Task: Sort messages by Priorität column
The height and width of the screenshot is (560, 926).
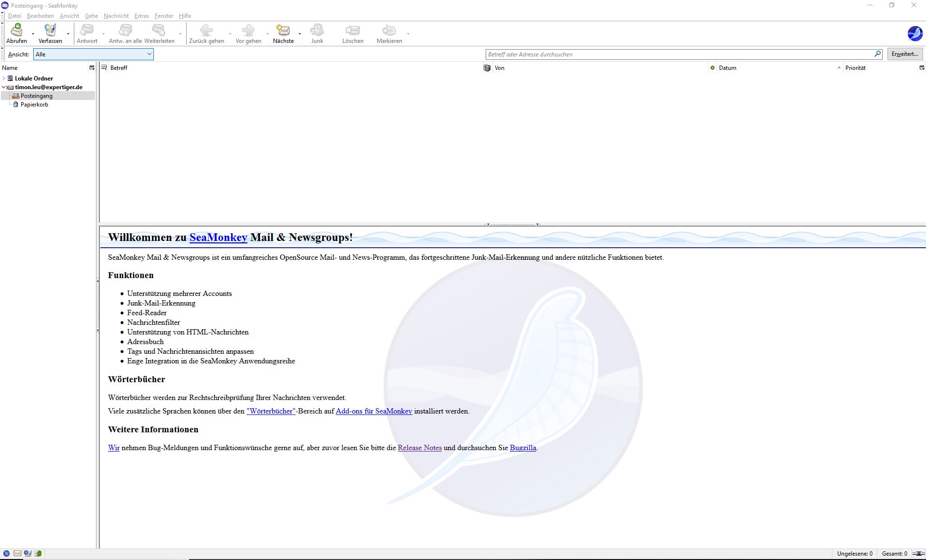Action: pos(880,68)
